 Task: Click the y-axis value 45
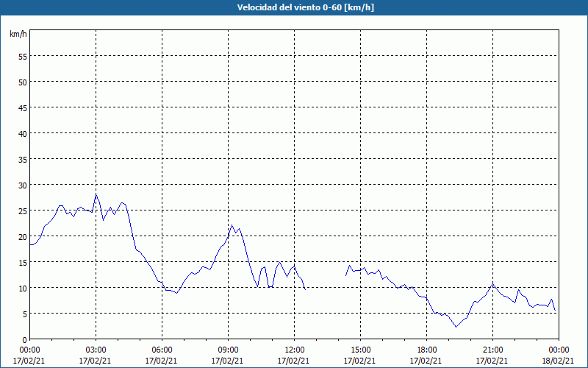click(x=23, y=107)
